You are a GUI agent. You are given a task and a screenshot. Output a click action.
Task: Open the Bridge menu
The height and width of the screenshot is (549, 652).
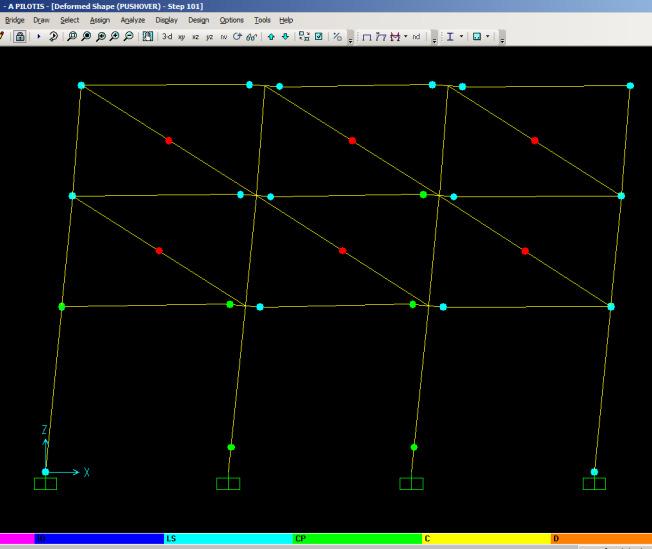tap(15, 20)
